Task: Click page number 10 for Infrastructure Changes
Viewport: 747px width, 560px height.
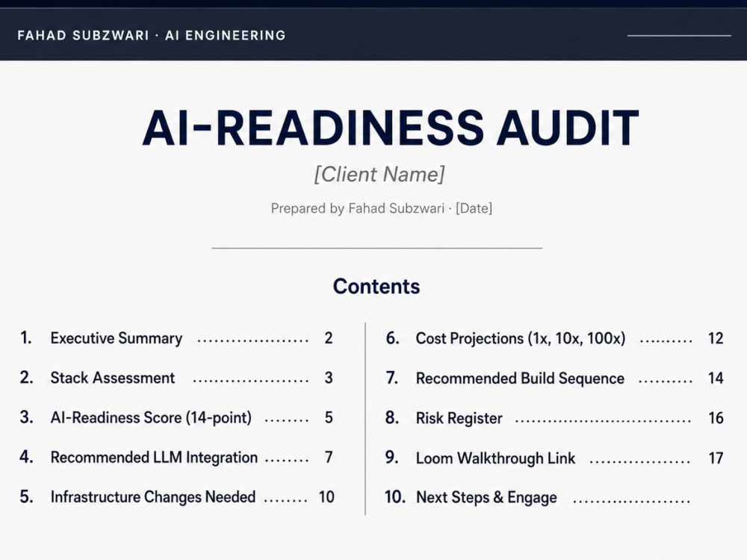Action: (x=326, y=497)
